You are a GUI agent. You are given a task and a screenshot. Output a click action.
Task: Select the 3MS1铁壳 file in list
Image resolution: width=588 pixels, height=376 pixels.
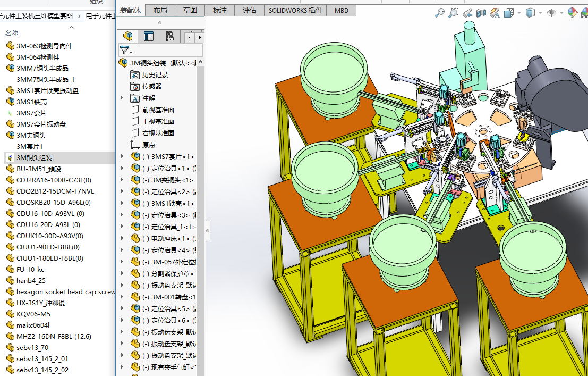[x=31, y=102]
